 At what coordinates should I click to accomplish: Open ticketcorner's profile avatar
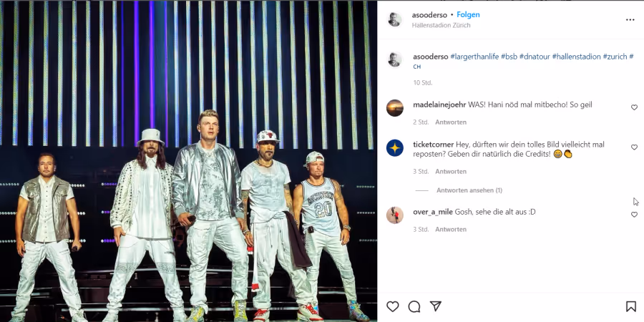395,148
